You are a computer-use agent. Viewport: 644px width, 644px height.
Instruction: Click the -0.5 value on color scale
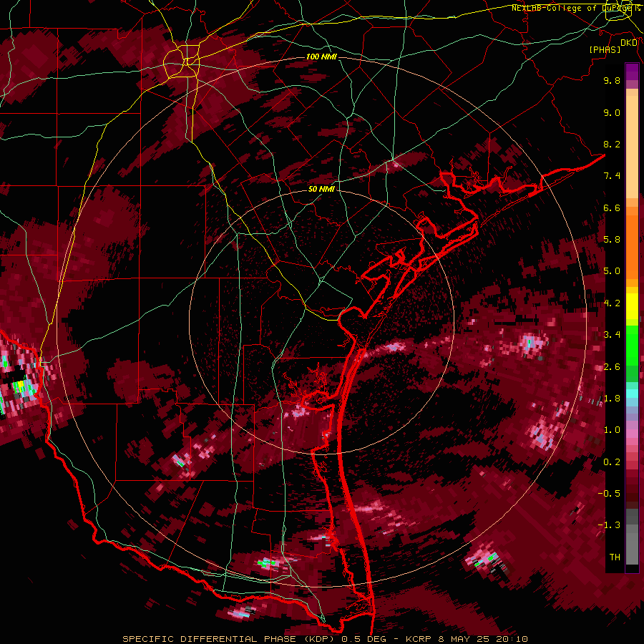click(x=609, y=494)
